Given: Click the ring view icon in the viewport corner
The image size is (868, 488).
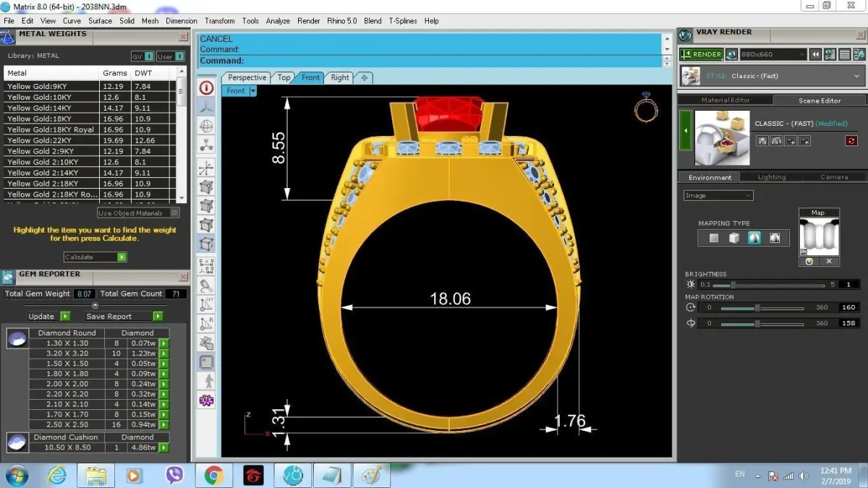Looking at the screenshot, I should (646, 106).
